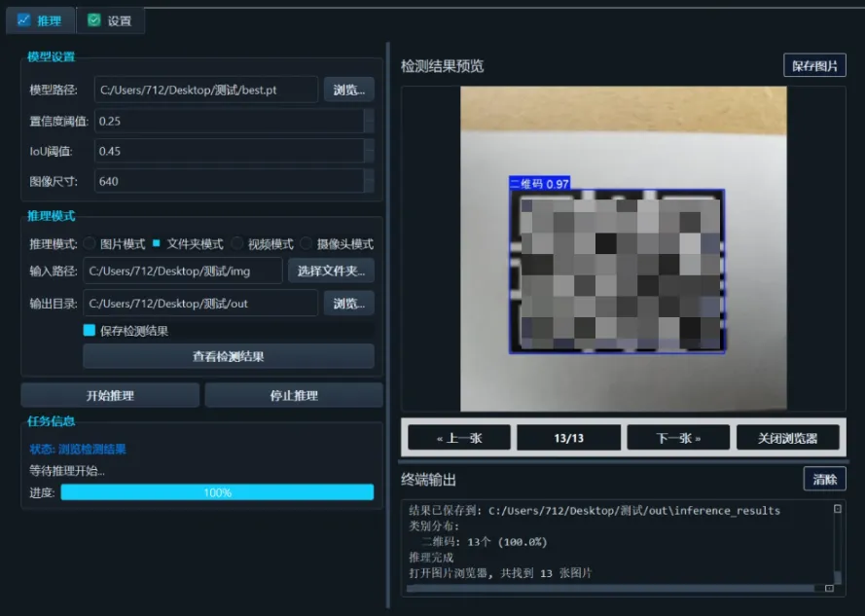The width and height of the screenshot is (865, 616).
Task: Edit the 模型路径 field with best.pt
Action: (x=206, y=90)
